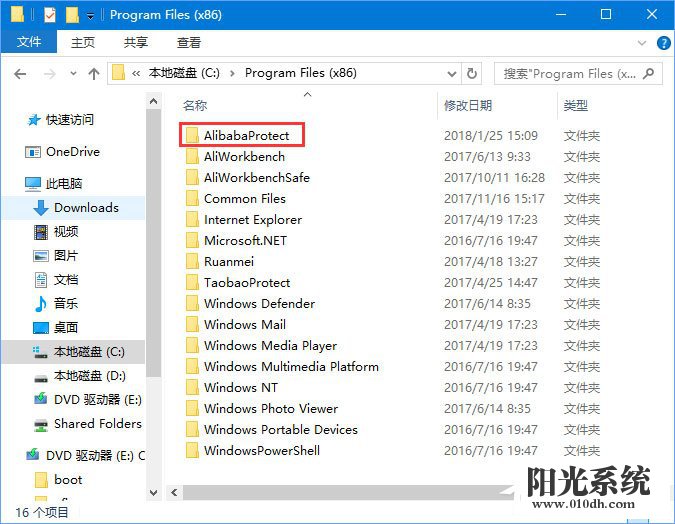The height and width of the screenshot is (524, 675).
Task: Select the Windows Media Player folder icon
Action: [x=192, y=345]
